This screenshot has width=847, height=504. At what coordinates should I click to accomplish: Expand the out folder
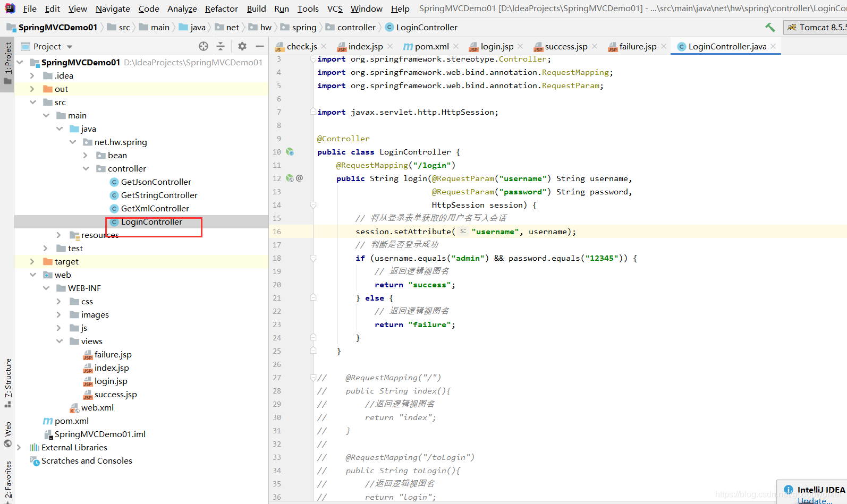32,89
